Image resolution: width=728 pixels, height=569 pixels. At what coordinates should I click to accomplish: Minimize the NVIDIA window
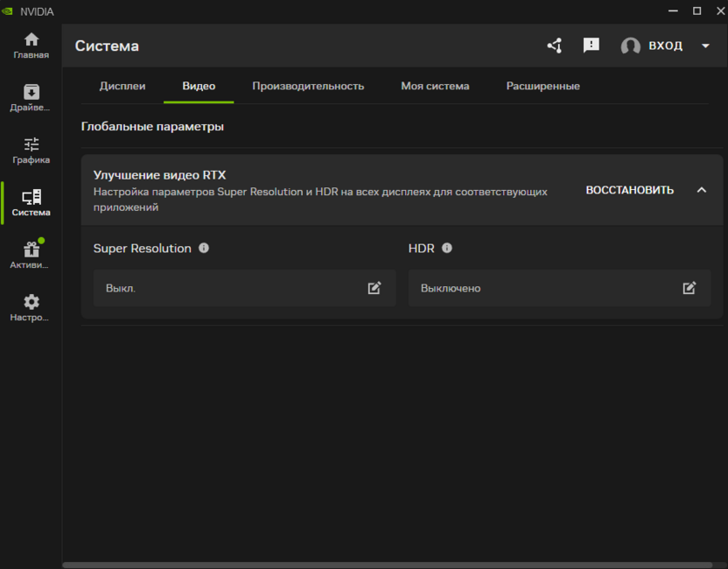(x=673, y=11)
